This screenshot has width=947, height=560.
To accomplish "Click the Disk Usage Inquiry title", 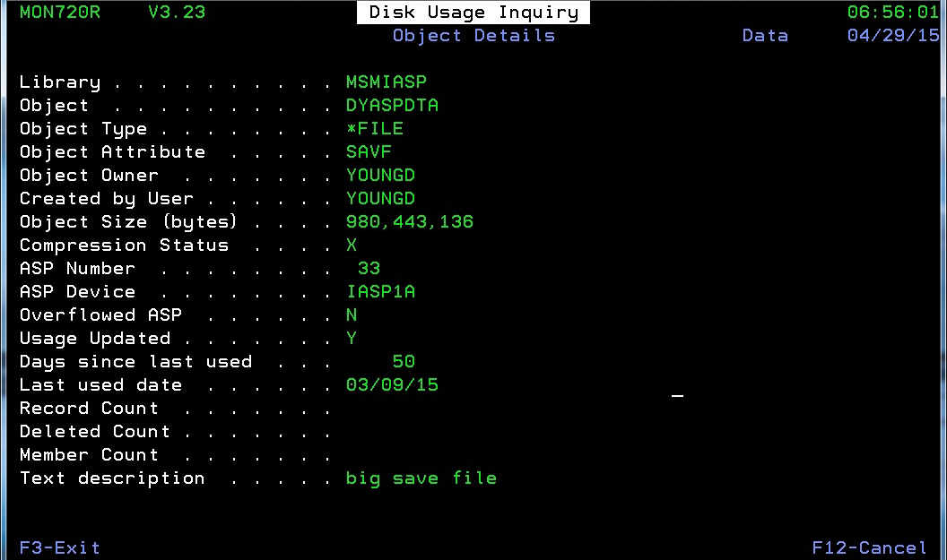I will pyautogui.click(x=473, y=13).
